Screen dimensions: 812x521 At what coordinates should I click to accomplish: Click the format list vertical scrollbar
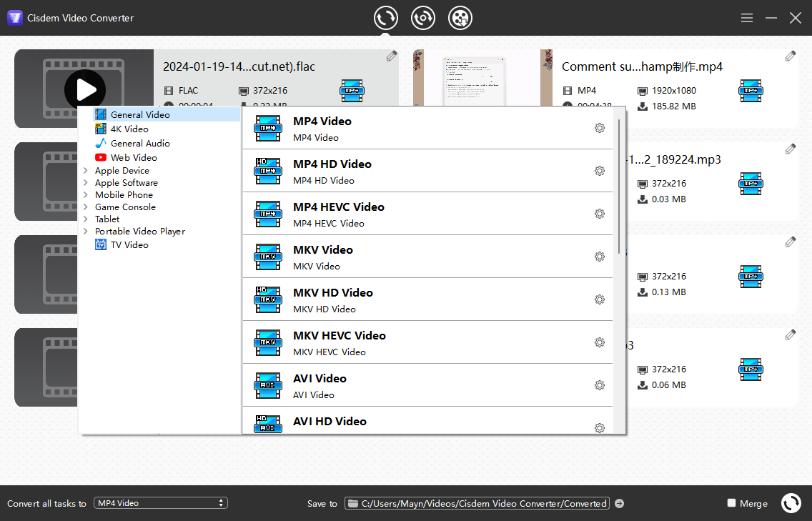[619, 187]
